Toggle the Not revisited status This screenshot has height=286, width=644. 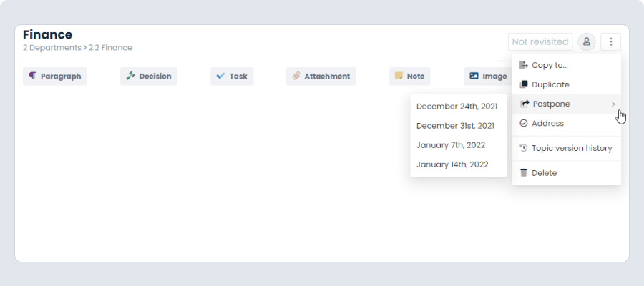[540, 42]
